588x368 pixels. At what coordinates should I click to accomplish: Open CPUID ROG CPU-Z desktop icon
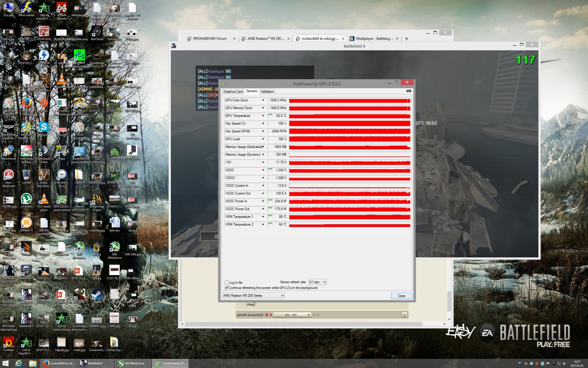(44, 35)
